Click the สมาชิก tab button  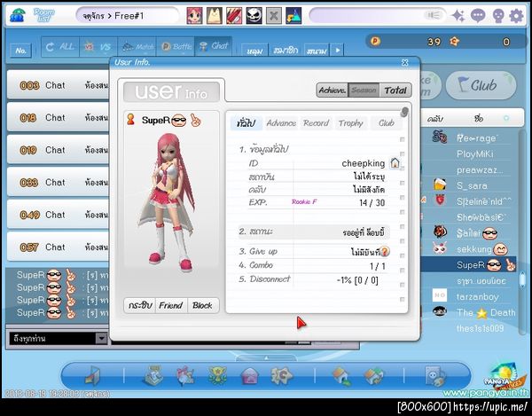click(x=286, y=51)
